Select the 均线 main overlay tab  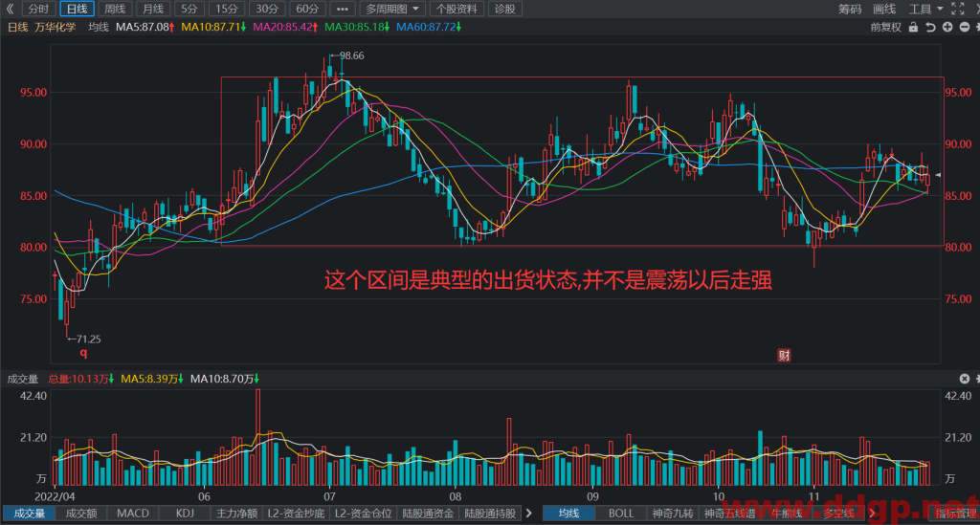[568, 514]
